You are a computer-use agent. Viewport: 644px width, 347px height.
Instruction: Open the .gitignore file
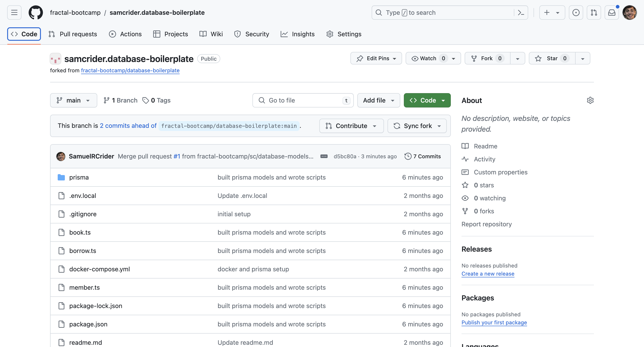[83, 214]
